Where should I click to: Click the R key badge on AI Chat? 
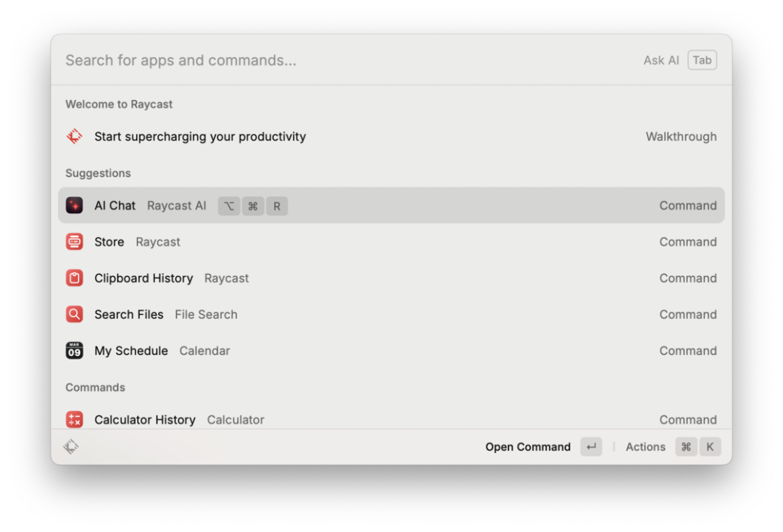[277, 206]
